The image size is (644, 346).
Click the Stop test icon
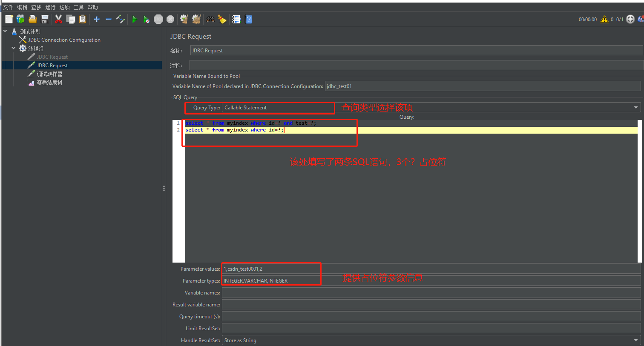158,19
